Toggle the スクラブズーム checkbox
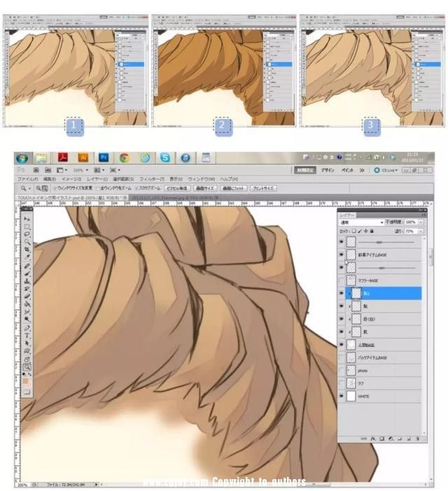 137,188
